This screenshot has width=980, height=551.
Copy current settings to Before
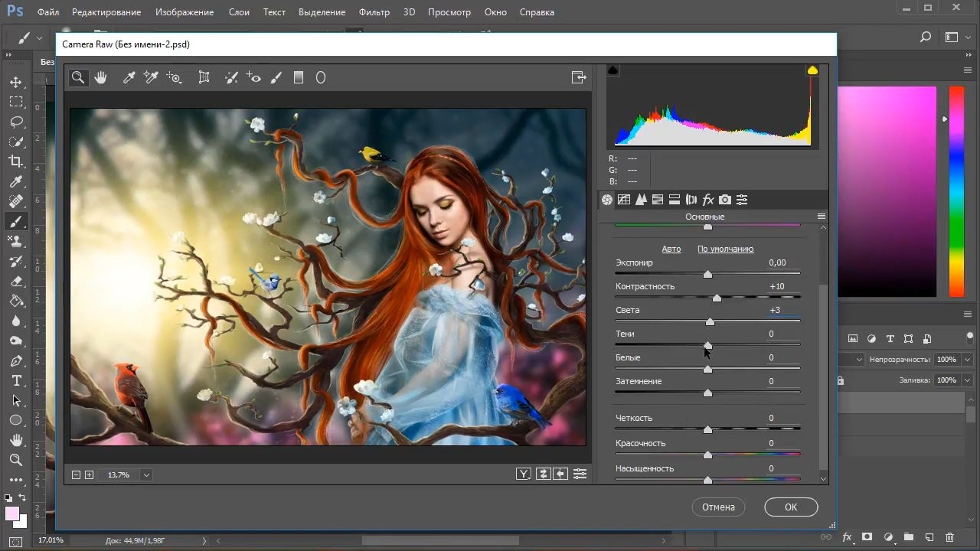click(x=560, y=474)
